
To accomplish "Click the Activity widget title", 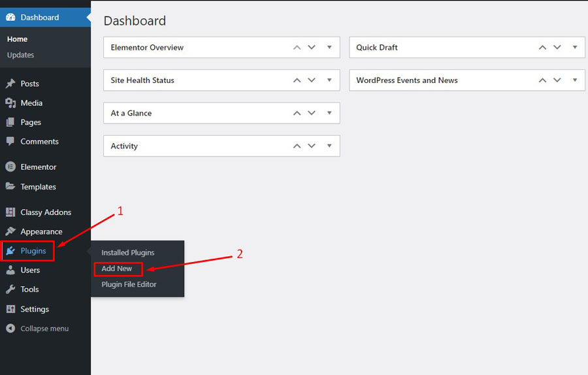I will pos(124,146).
